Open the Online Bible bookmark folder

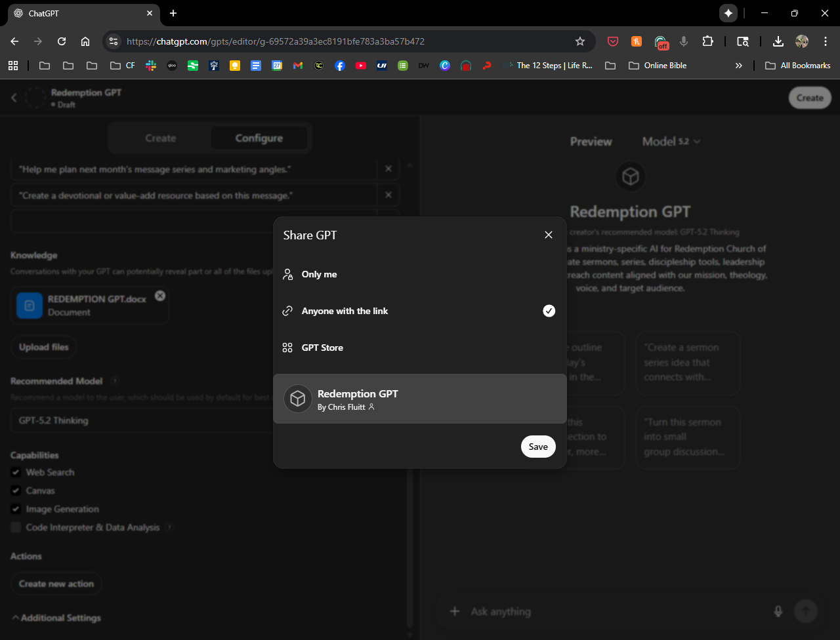(658, 66)
